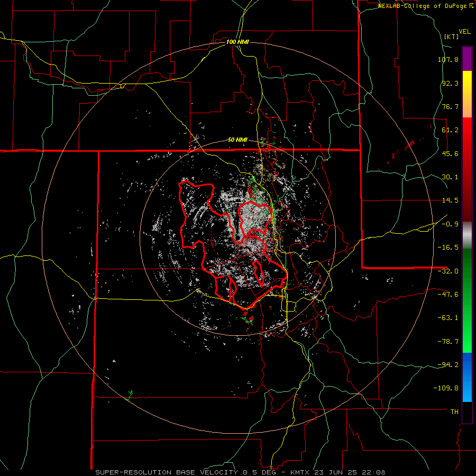Image resolution: width=476 pixels, height=476 pixels.
Task: Click the VEL legend title
Action: (464, 32)
